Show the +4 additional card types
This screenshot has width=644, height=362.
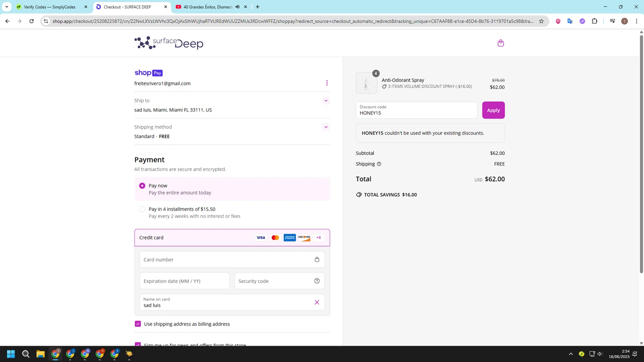319,238
